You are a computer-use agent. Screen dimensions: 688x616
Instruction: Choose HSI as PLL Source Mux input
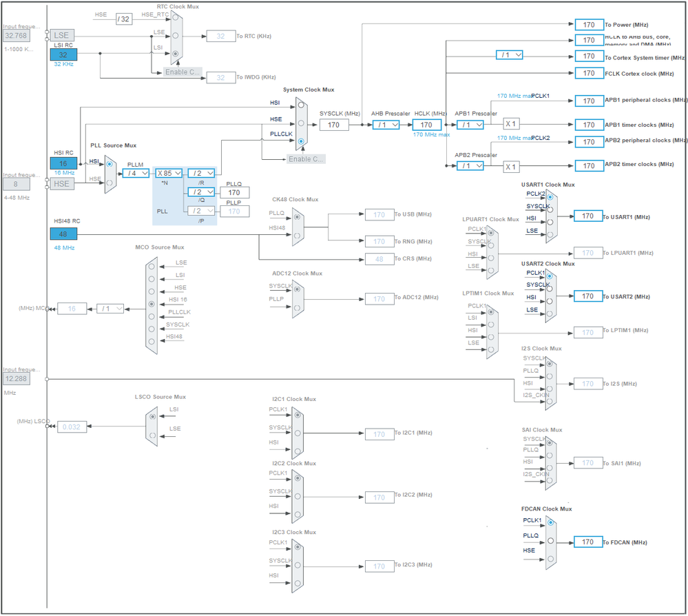(x=110, y=164)
